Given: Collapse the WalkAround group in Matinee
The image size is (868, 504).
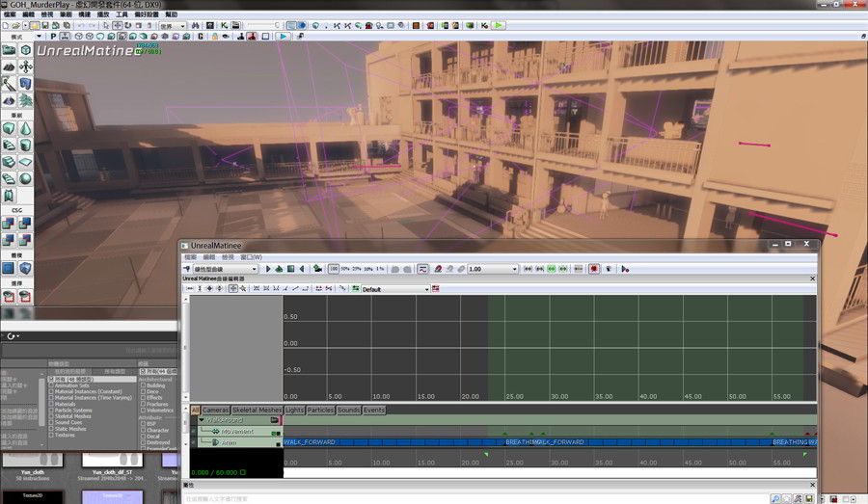Looking at the screenshot, I should [202, 420].
